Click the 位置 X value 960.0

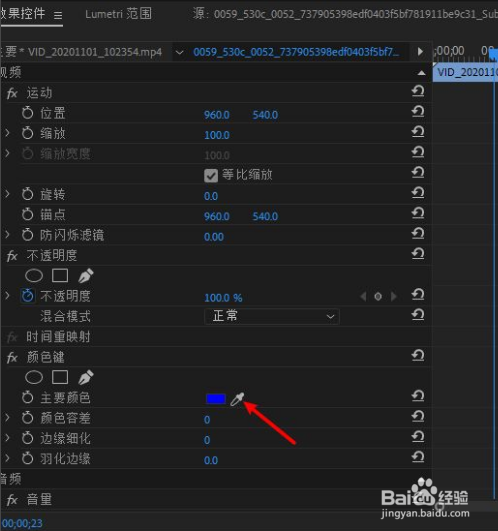pos(217,115)
